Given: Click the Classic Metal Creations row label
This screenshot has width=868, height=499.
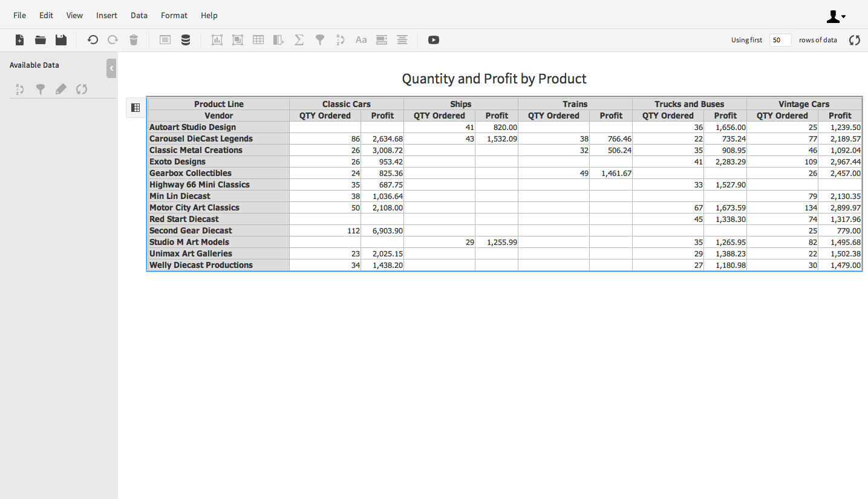Looking at the screenshot, I should point(219,150).
